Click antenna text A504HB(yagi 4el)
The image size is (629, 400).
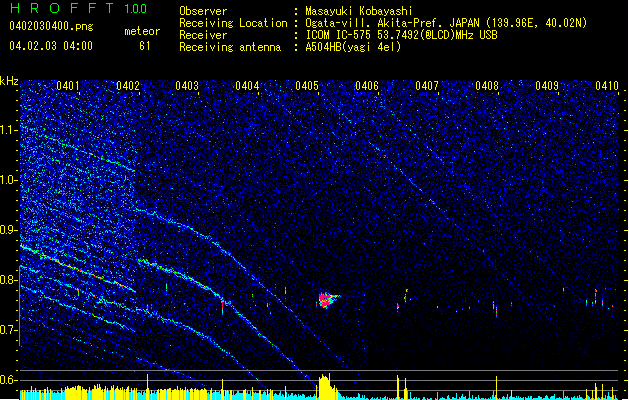(x=353, y=47)
